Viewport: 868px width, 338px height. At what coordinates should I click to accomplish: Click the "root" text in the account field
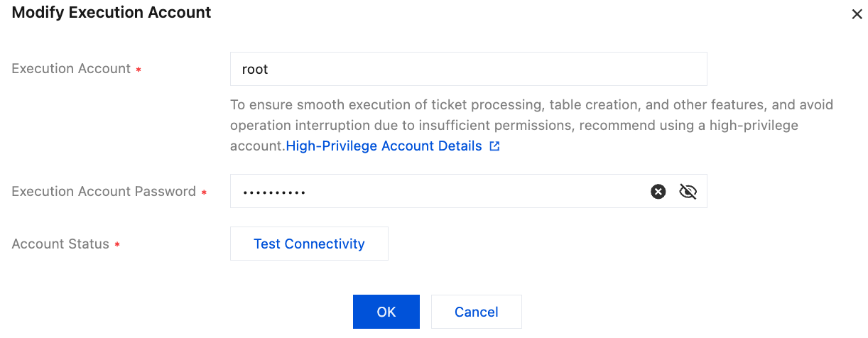coord(255,70)
